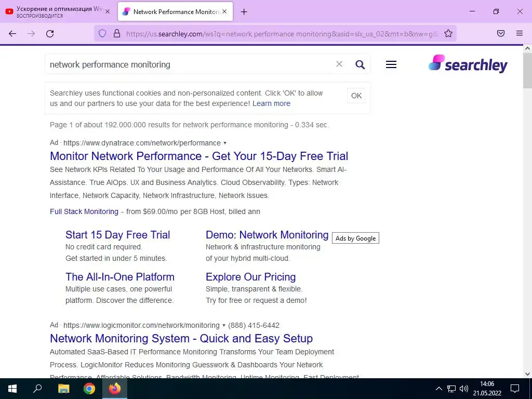Open the Firefox application menu
The width and height of the screenshot is (532, 399).
pos(520,33)
